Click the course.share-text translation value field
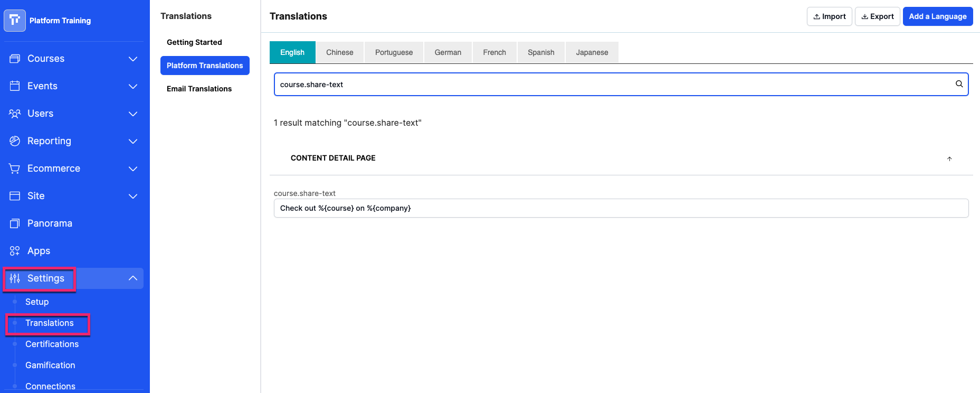980x393 pixels. click(x=621, y=208)
